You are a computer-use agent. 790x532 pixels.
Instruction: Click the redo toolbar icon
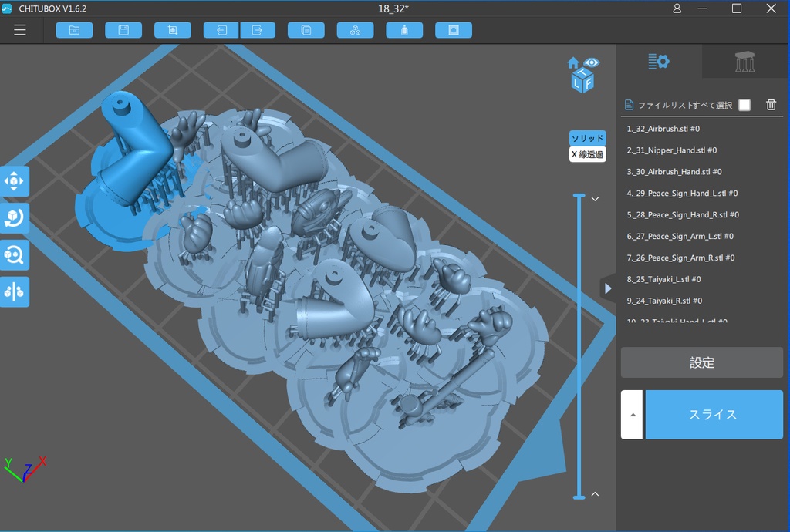[258, 30]
